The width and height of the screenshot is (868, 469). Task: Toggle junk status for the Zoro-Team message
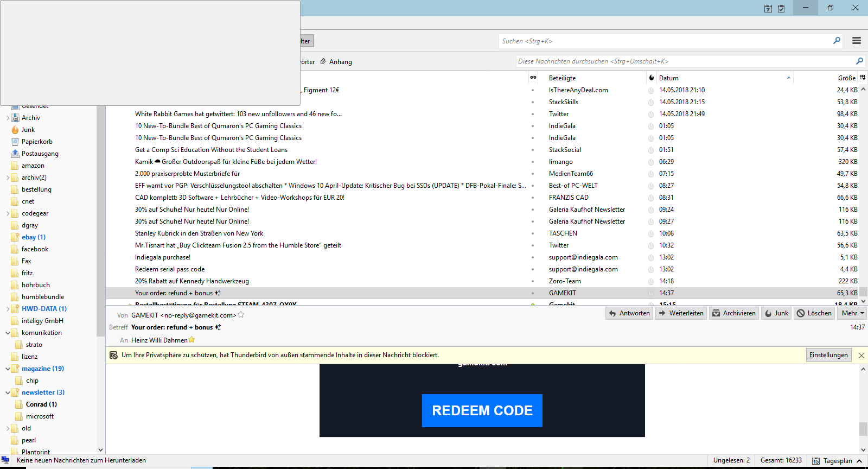pyautogui.click(x=651, y=281)
